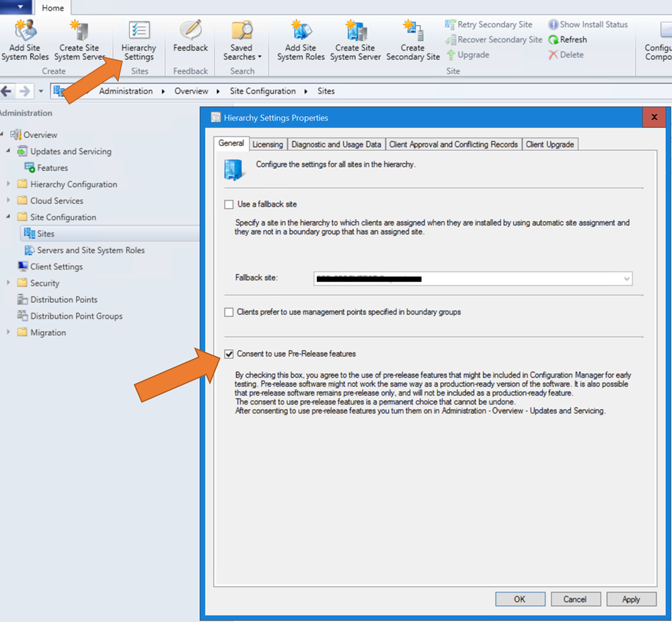This screenshot has width=672, height=622.
Task: Select the General tab
Action: coord(231,143)
